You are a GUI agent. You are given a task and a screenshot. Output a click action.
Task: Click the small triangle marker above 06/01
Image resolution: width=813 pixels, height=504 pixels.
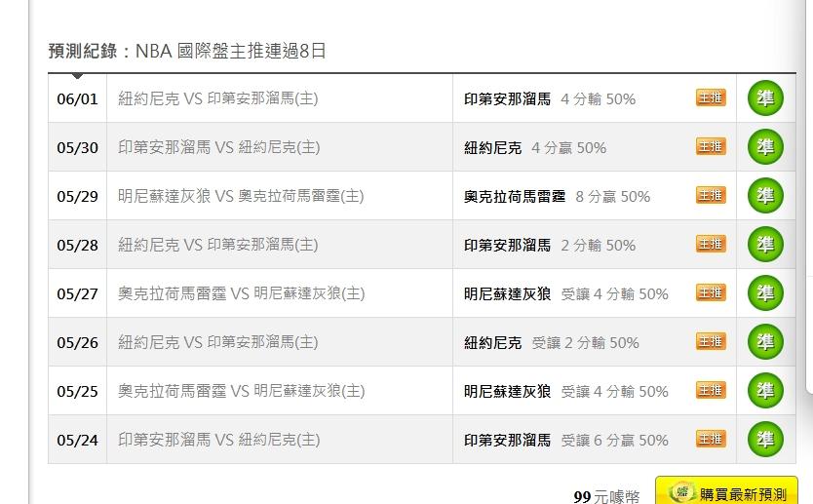pos(77,76)
